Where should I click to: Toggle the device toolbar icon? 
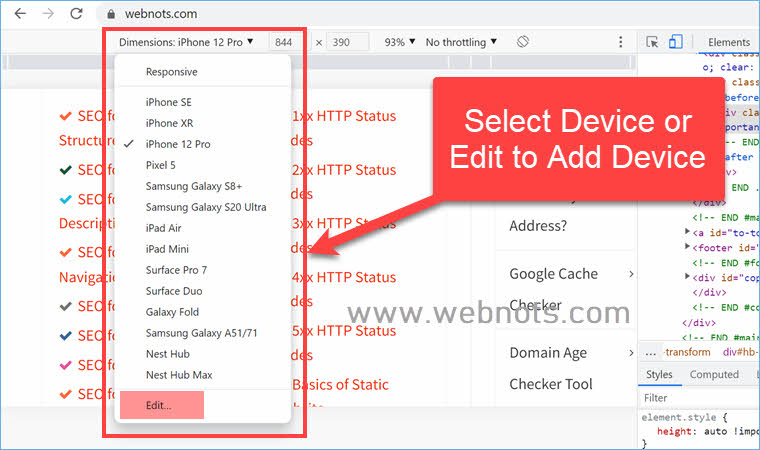click(x=676, y=42)
